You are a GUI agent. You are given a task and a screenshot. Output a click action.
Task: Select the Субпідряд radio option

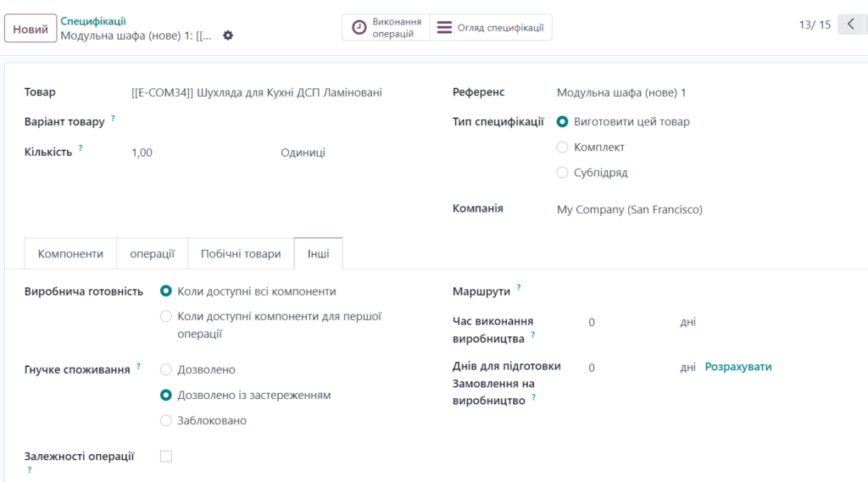tap(563, 173)
